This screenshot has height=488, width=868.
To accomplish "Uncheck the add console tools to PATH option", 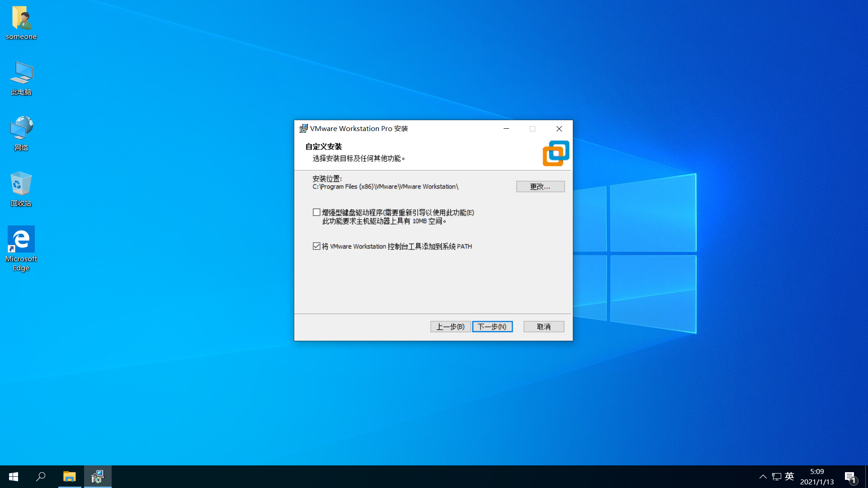I will 316,246.
